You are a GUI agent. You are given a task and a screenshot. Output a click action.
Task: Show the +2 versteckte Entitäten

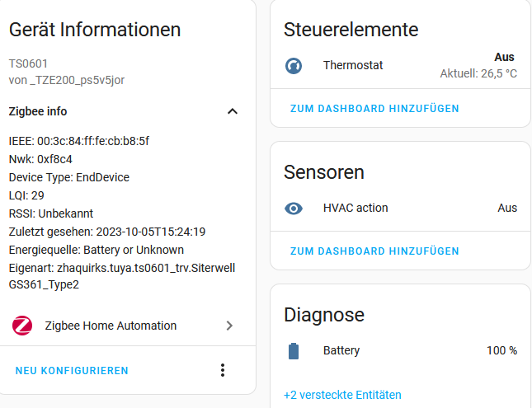342,395
